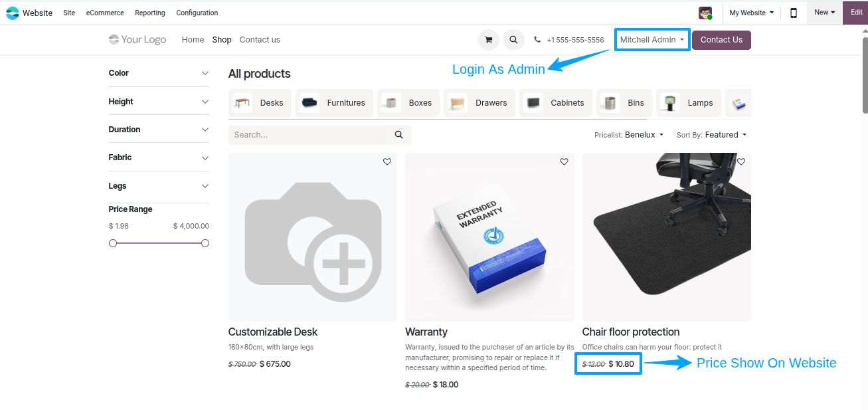Open the Customizable Desk product title
868x410 pixels.
pyautogui.click(x=273, y=332)
